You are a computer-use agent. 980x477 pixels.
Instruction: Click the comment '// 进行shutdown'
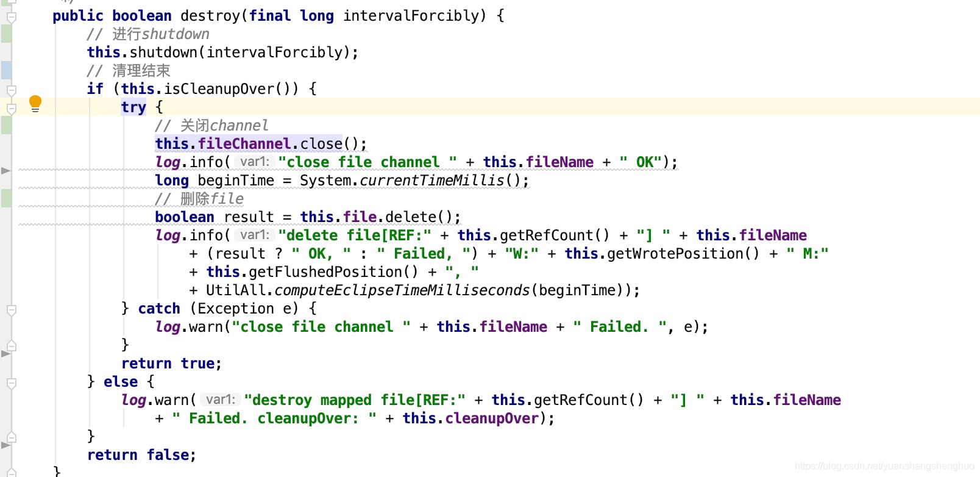tap(148, 34)
